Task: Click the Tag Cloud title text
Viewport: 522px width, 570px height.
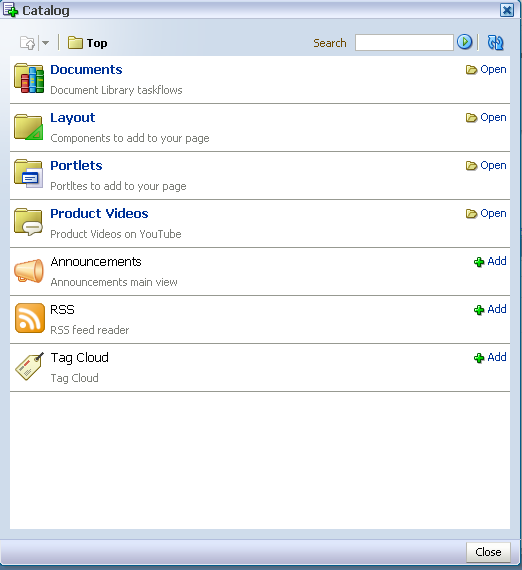Action: point(80,358)
